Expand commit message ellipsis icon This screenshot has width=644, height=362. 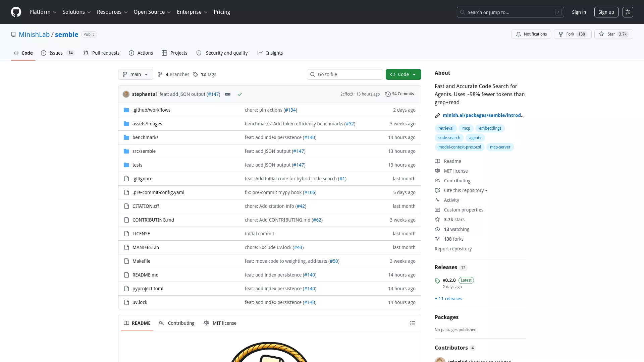pyautogui.click(x=228, y=94)
